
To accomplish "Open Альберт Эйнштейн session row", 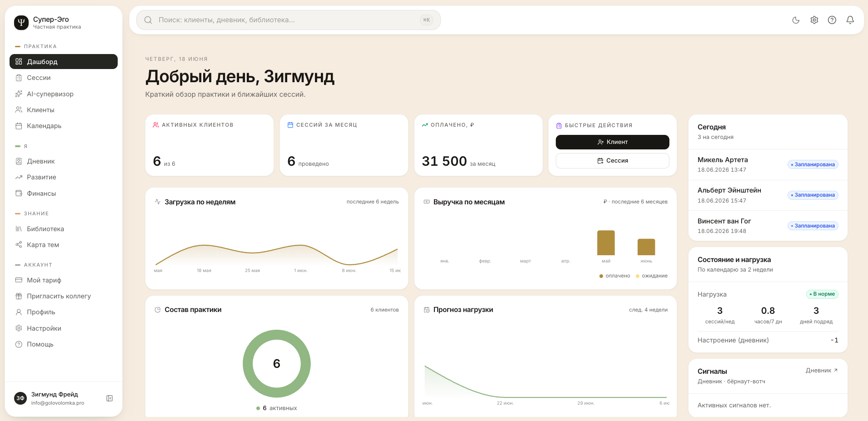I will point(768,195).
